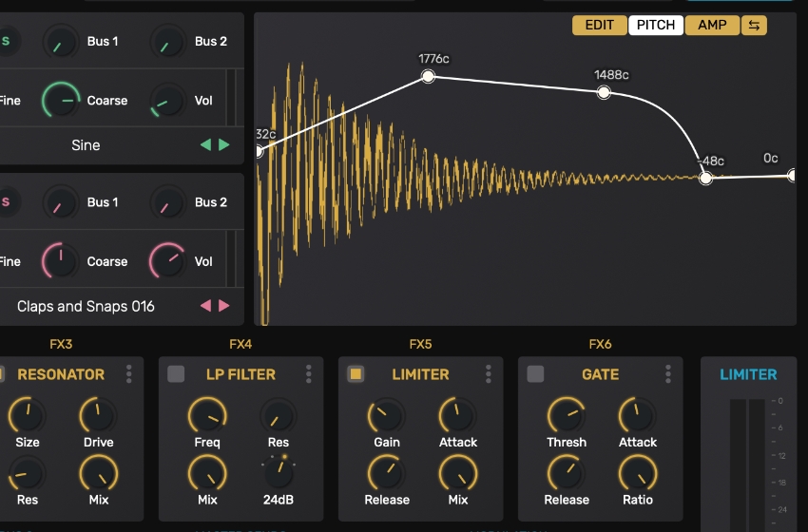This screenshot has height=532, width=808.
Task: Click the Resonator Size knob
Action: pyautogui.click(x=28, y=415)
